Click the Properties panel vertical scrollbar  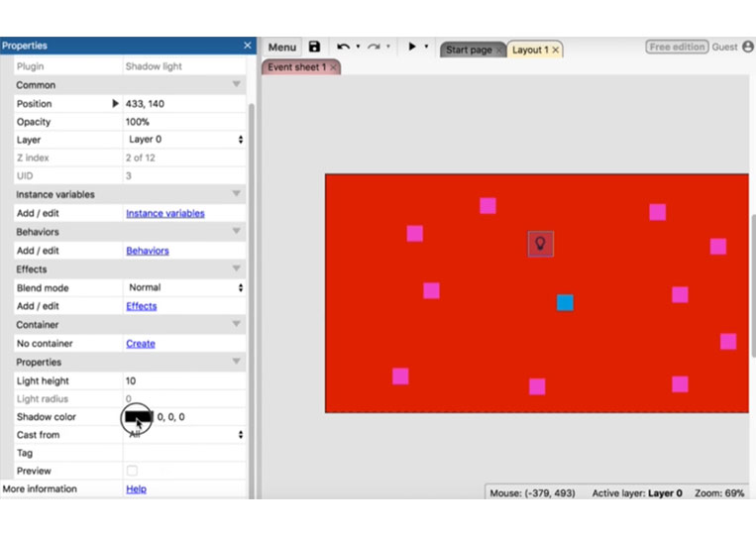point(252,299)
